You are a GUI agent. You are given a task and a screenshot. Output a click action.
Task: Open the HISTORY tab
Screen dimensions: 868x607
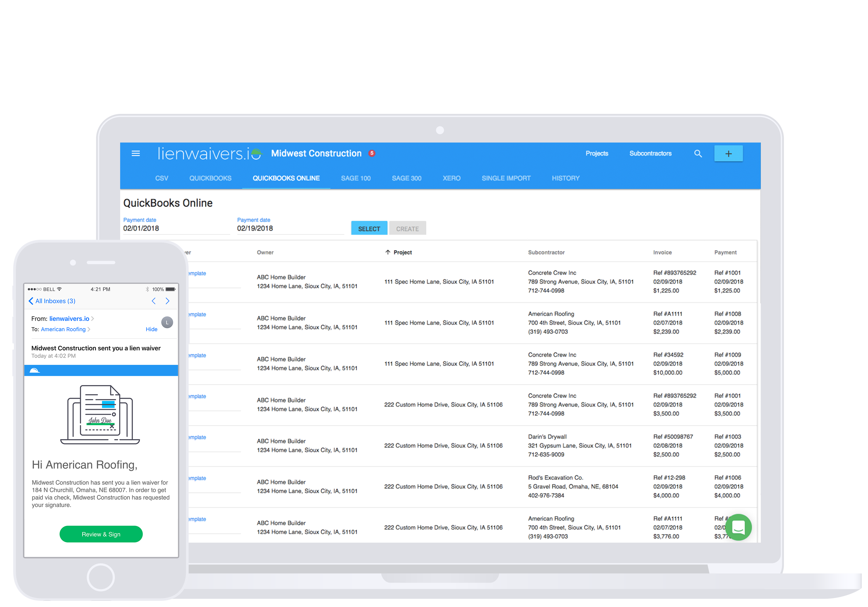(565, 178)
